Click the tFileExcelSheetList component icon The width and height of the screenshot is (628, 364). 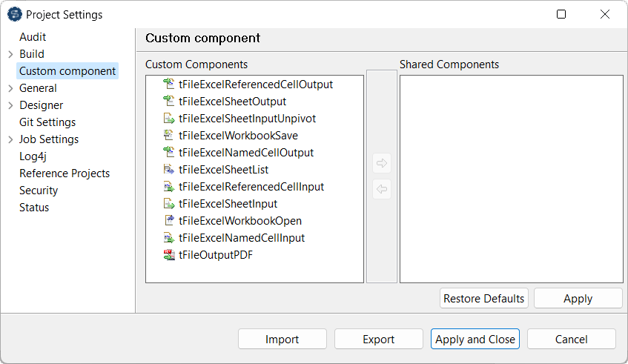coord(168,170)
